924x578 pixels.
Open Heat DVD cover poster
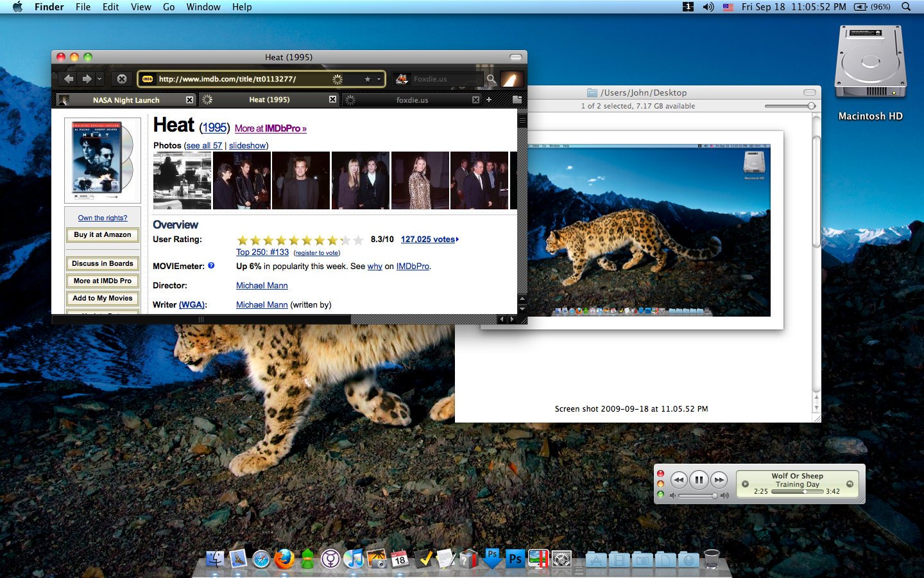click(x=103, y=159)
